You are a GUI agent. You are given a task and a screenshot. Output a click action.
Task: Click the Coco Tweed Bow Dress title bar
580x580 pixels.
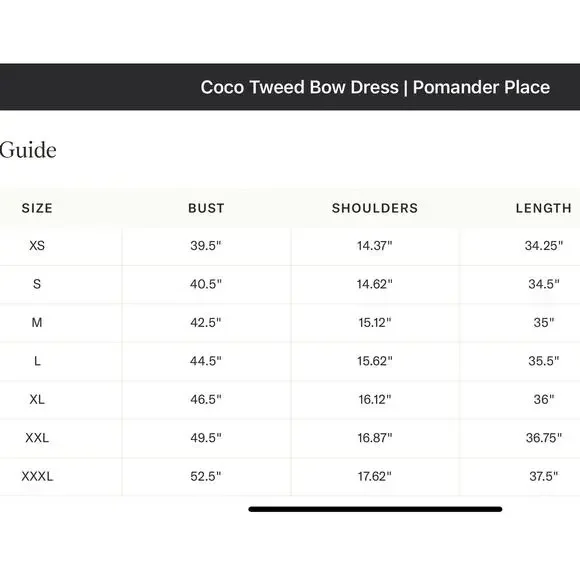tap(290, 87)
